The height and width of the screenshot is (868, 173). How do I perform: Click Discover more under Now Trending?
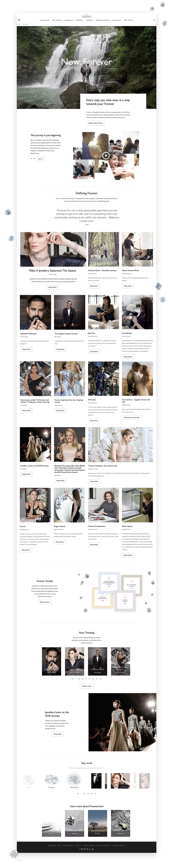[86, 686]
